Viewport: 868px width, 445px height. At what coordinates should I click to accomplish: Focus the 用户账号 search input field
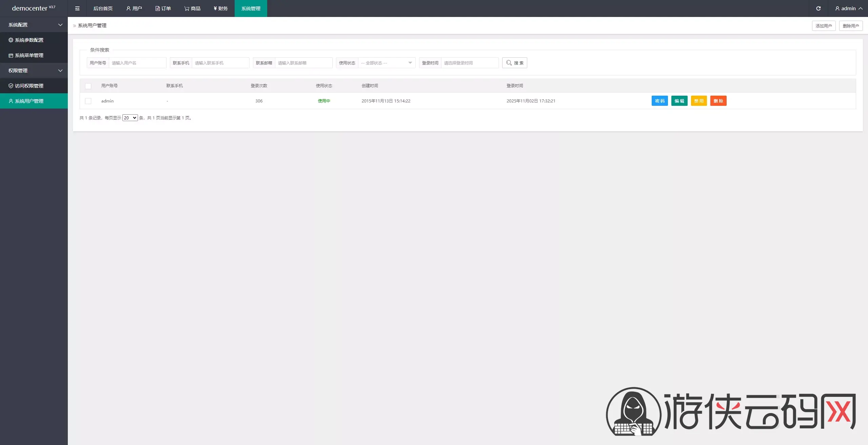[137, 63]
